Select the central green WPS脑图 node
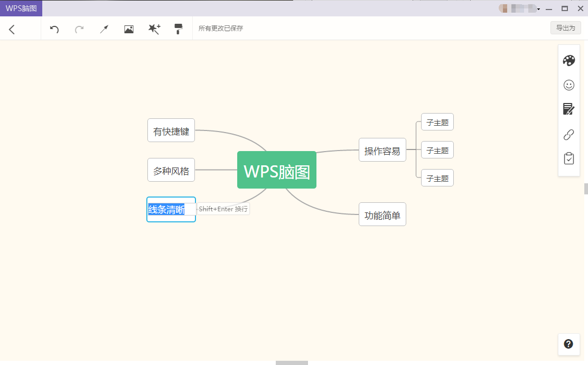This screenshot has width=588, height=365. click(277, 170)
